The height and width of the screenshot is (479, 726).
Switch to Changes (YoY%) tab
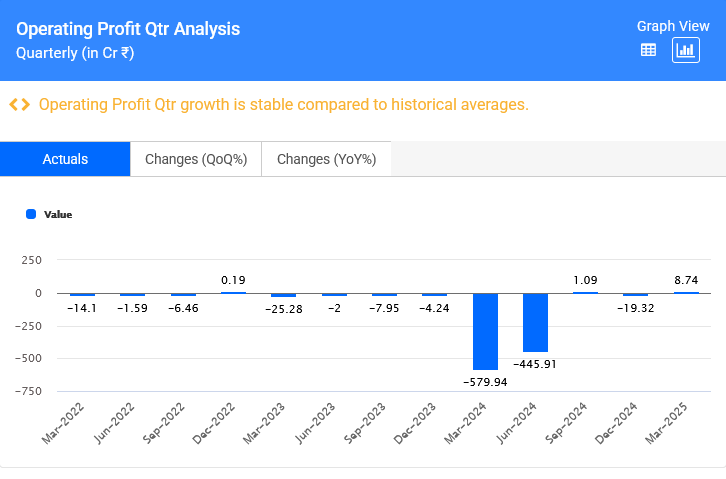click(x=326, y=159)
